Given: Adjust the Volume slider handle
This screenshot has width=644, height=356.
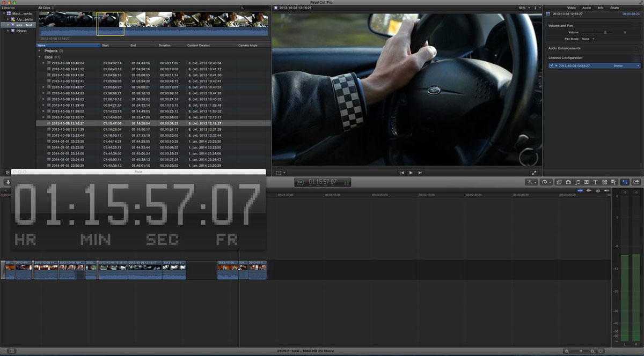Looking at the screenshot, I should (x=605, y=33).
